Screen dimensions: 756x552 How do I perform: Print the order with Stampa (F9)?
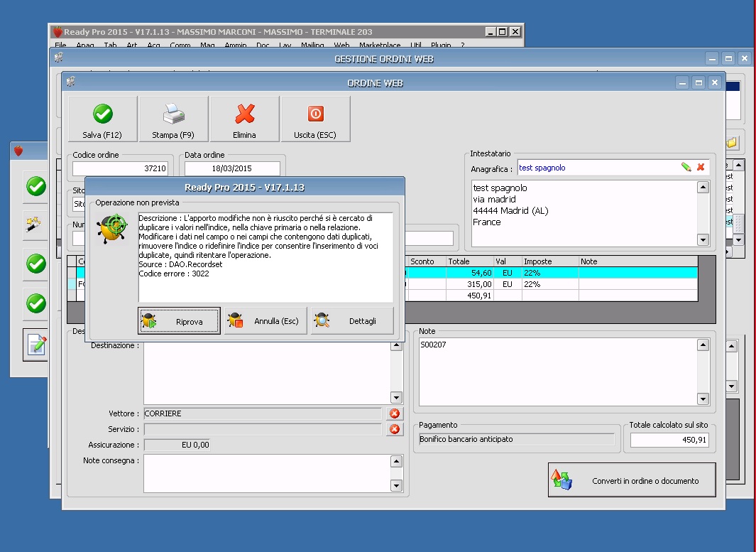click(x=173, y=119)
